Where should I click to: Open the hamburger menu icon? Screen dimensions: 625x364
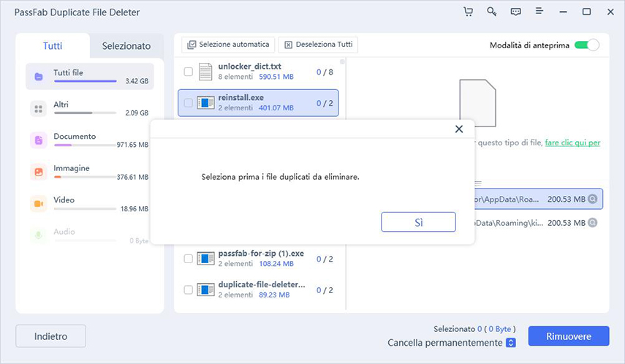539,12
